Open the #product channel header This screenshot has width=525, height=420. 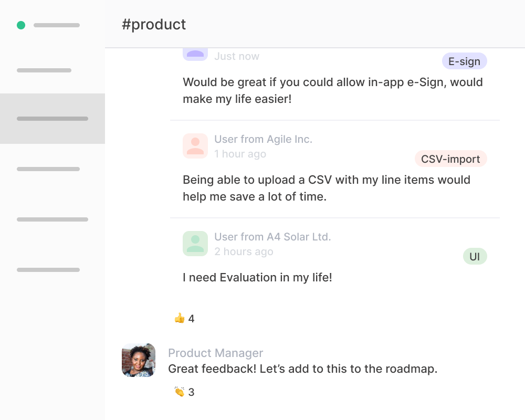(x=154, y=24)
